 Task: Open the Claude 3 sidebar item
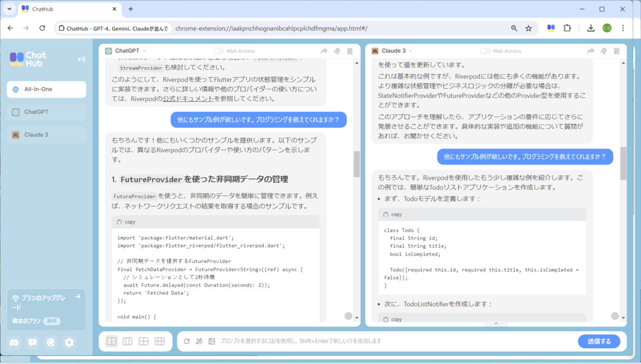pyautogui.click(x=46, y=134)
